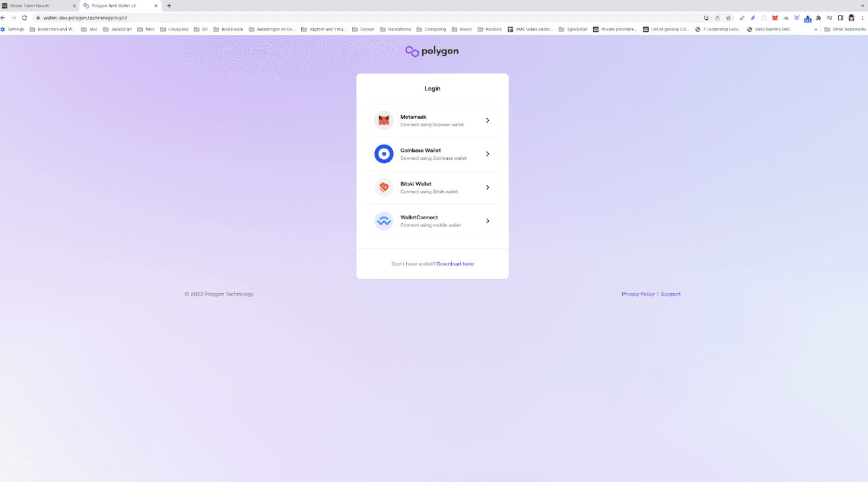The height and width of the screenshot is (482, 868).
Task: Open the Extensions puzzle piece menu
Action: [x=818, y=18]
